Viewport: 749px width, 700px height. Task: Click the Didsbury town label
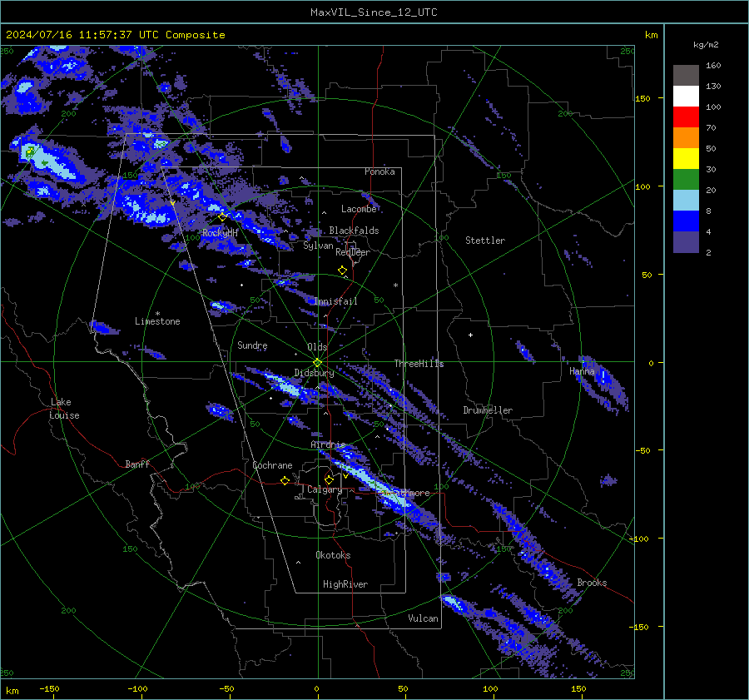(x=314, y=373)
